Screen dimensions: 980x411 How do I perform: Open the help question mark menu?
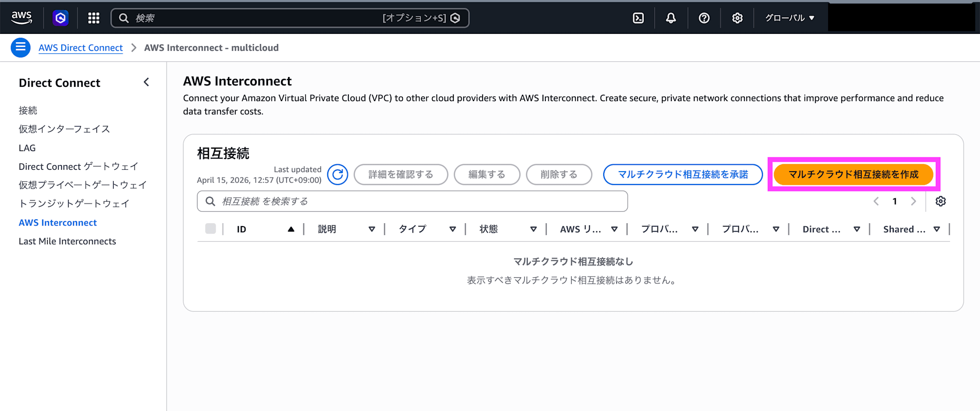click(704, 18)
